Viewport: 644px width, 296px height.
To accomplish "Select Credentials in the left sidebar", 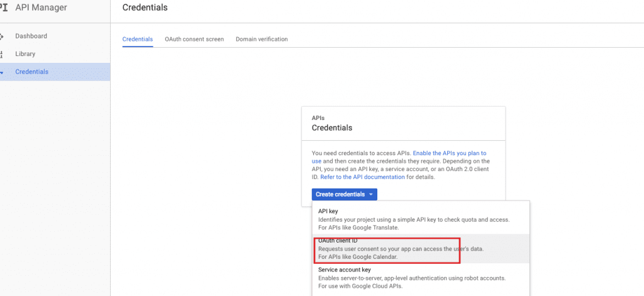I will click(x=55, y=72).
